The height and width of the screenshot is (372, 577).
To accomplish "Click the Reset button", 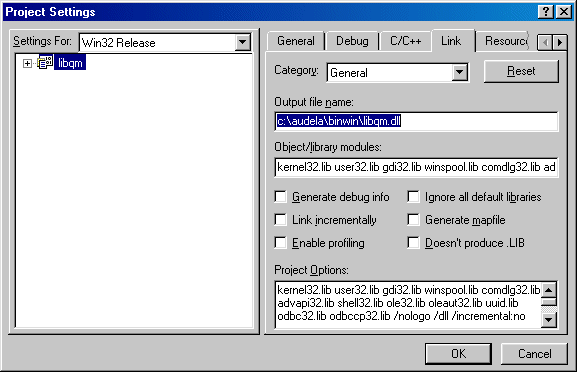I will click(521, 71).
